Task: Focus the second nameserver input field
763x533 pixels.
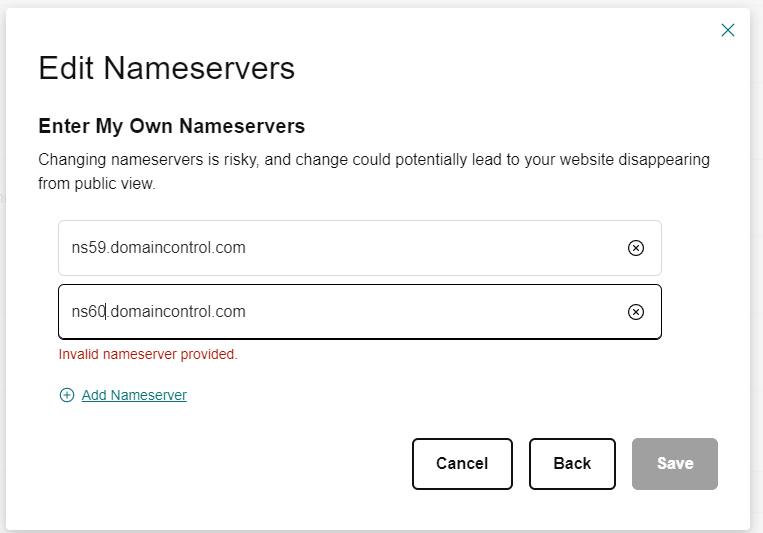Action: [x=340, y=312]
